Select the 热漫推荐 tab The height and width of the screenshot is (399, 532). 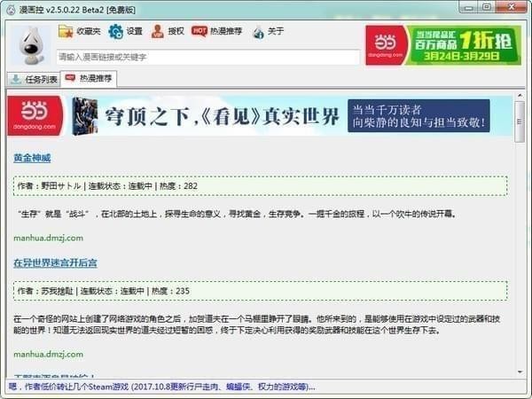(x=90, y=79)
